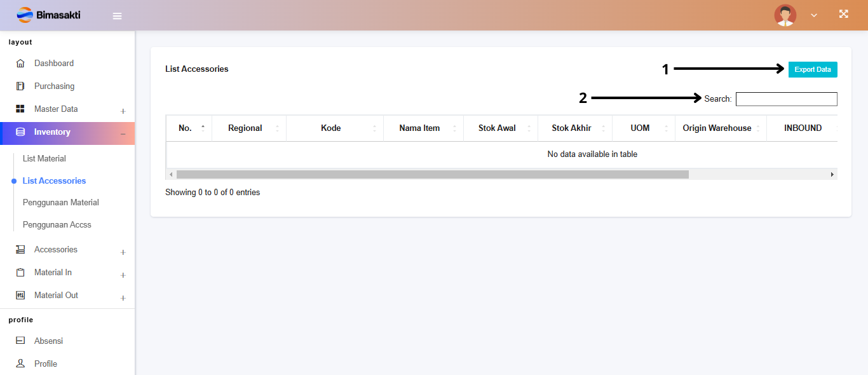Click the Absensi icon in profile section
Image resolution: width=868 pixels, height=375 pixels.
(x=20, y=341)
